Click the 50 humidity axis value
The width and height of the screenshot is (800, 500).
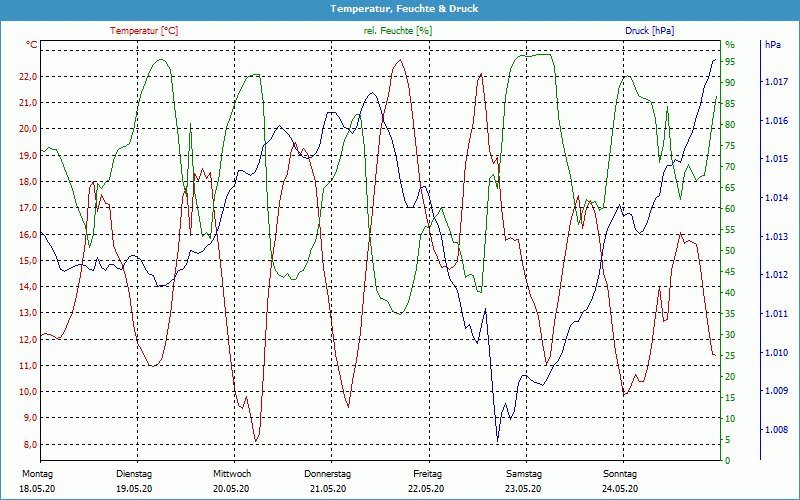(730, 251)
